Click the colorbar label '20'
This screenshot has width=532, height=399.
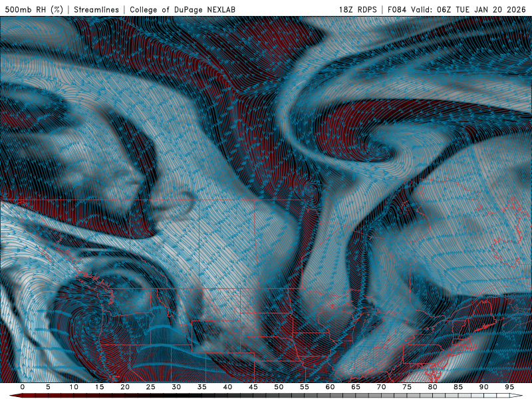click(x=125, y=387)
